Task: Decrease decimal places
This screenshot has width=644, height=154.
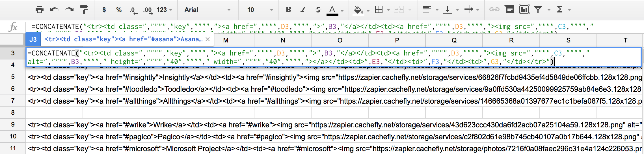Action: (x=133, y=10)
